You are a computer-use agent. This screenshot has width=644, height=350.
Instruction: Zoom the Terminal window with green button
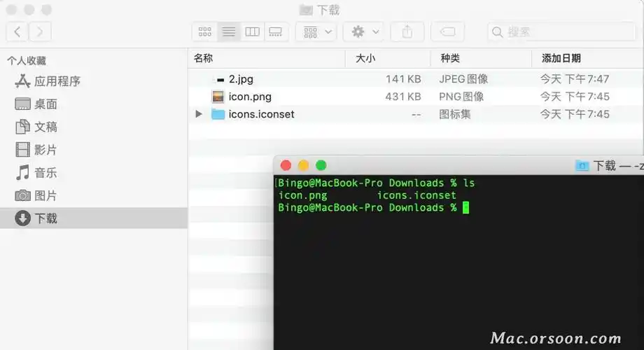click(x=321, y=166)
